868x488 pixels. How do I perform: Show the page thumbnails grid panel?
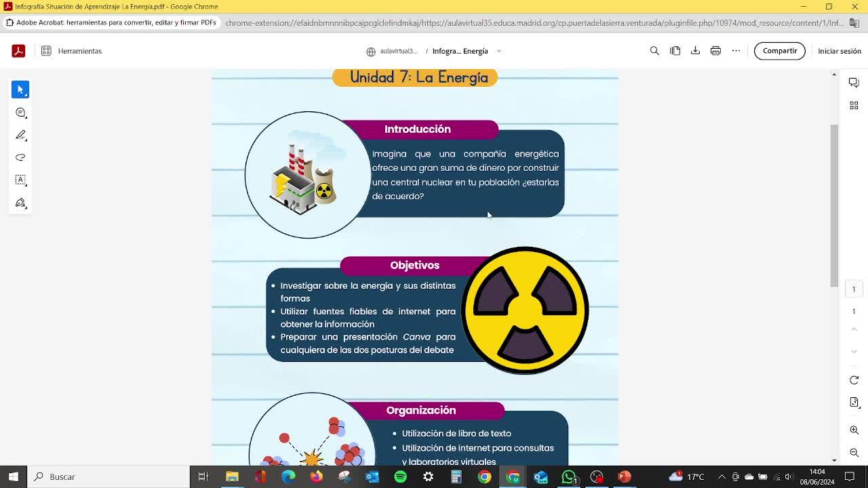tap(854, 105)
